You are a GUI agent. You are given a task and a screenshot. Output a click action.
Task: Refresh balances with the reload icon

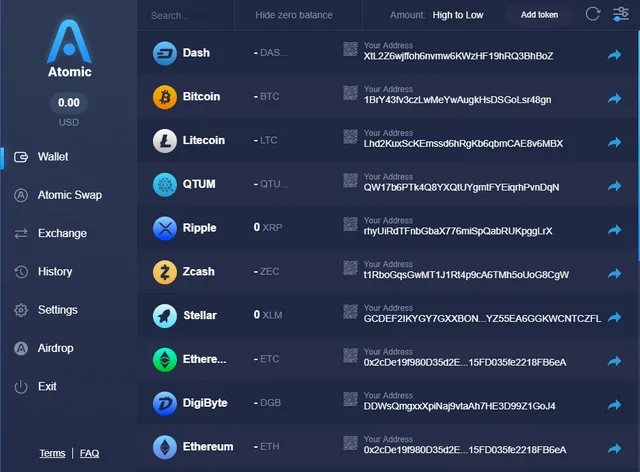(x=593, y=14)
